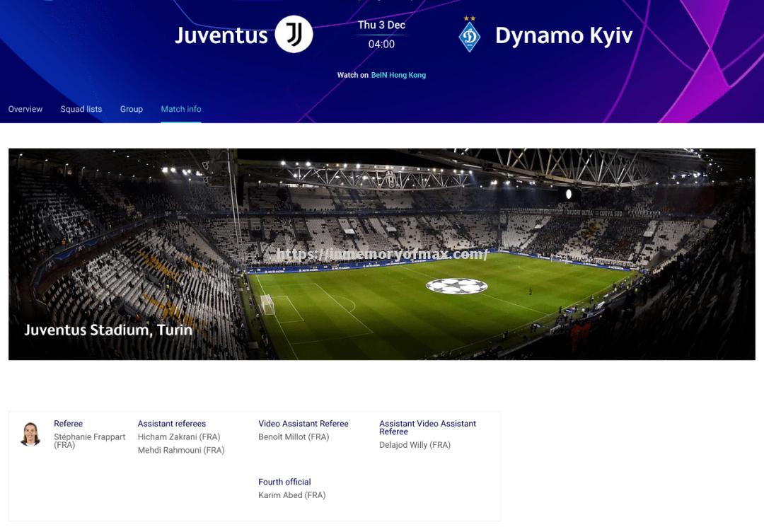Click assistant referee Mehdi Rahmouni

181,450
